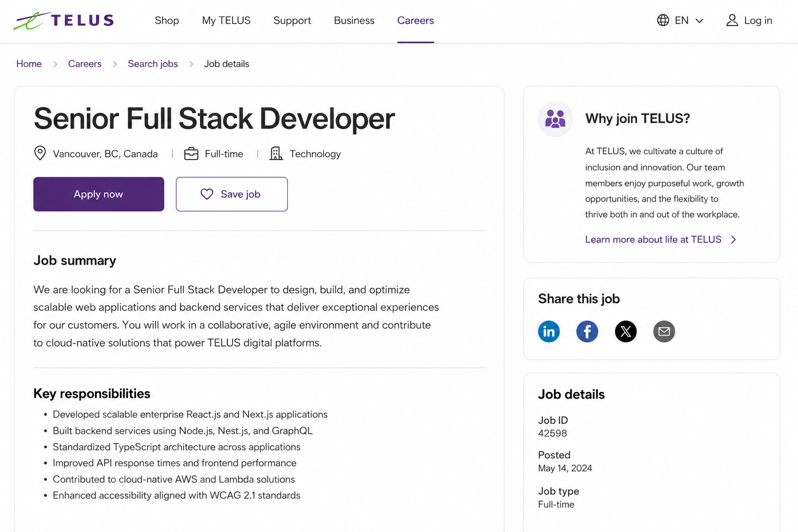Screen dimensions: 798x532
Task: Open the My TELUS menu
Action: click(227, 20)
